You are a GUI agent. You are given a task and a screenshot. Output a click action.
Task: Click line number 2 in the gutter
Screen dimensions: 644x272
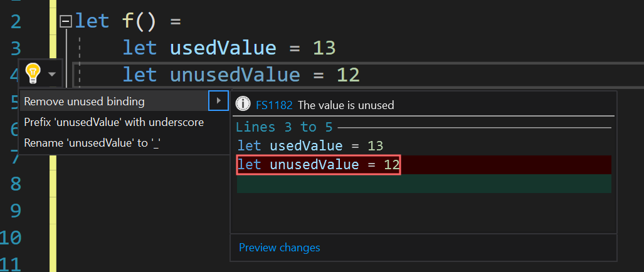(x=16, y=22)
